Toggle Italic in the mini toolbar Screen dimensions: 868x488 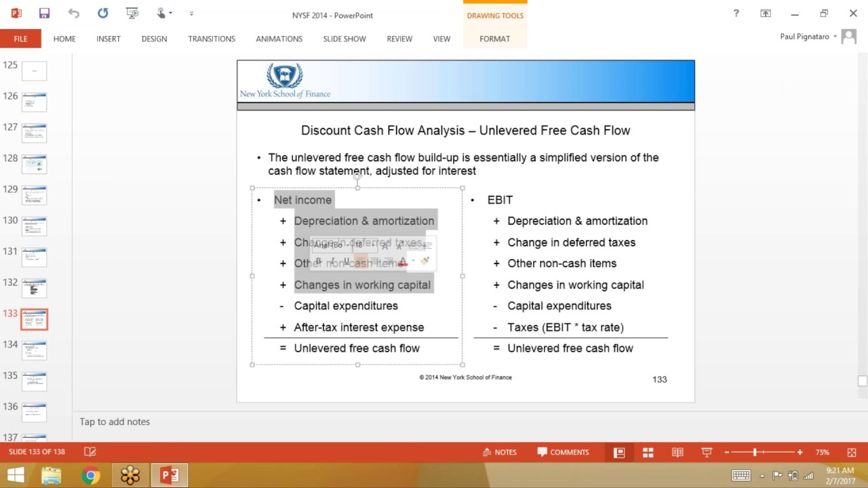pyautogui.click(x=332, y=262)
